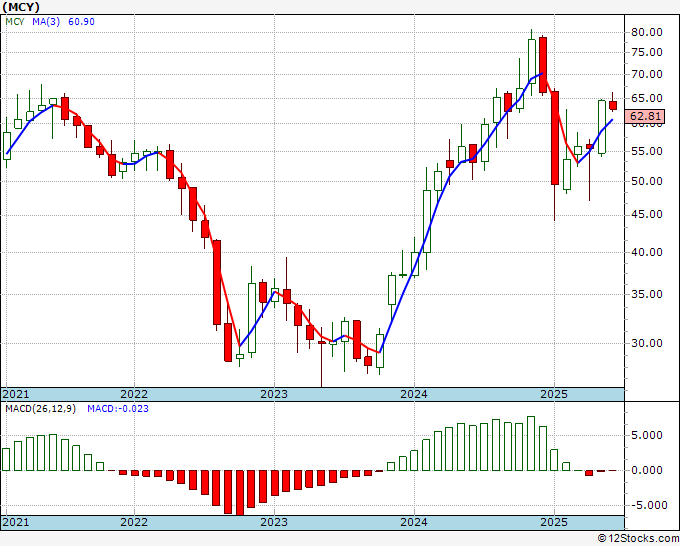
Task: Open the 12Stocks.com copyright link
Action: tap(638, 539)
